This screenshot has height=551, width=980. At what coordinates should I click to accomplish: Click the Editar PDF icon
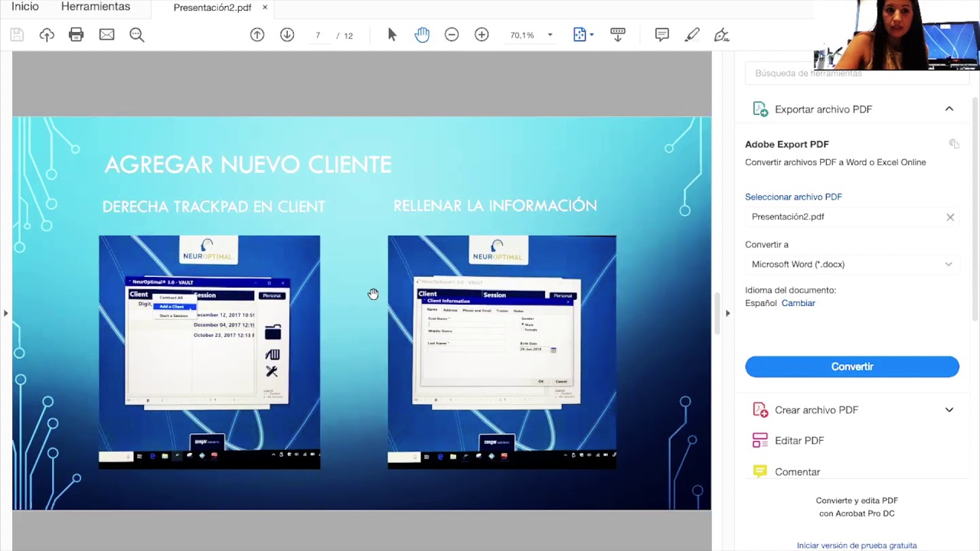[760, 441]
